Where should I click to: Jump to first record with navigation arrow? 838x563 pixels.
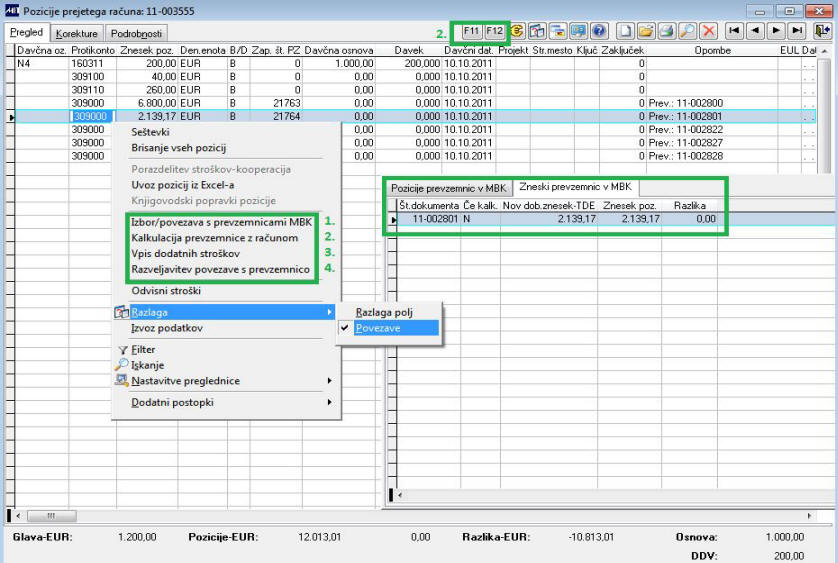point(734,31)
